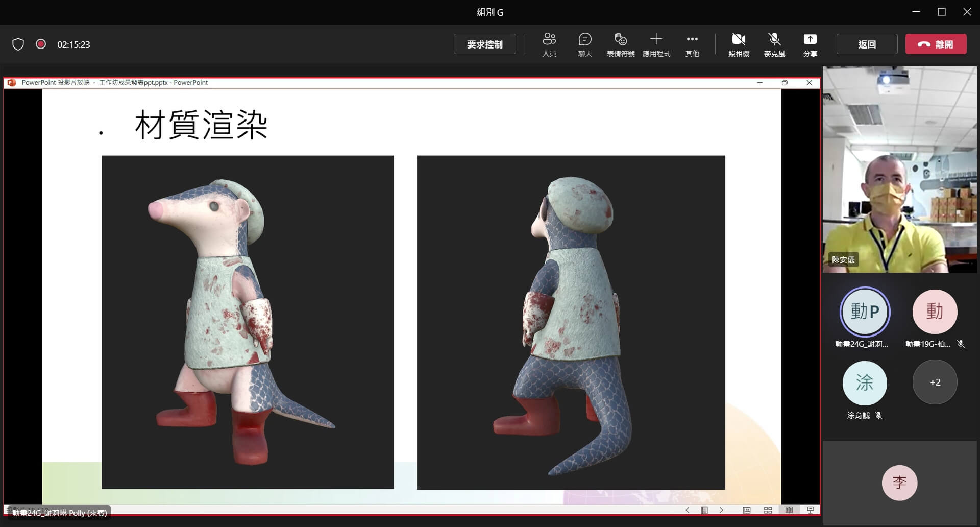Image resolution: width=980 pixels, height=527 pixels.
Task: Unmute the microphone (麥克風)
Action: click(774, 44)
